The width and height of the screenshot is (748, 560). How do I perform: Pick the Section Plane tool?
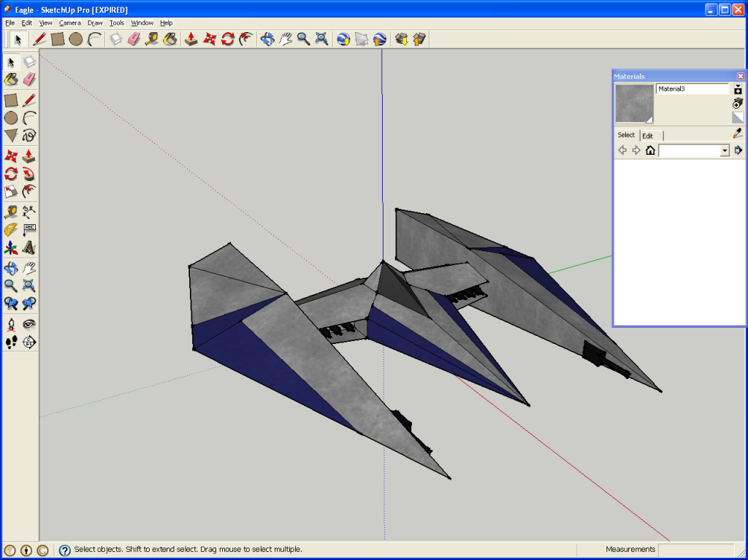[x=29, y=342]
